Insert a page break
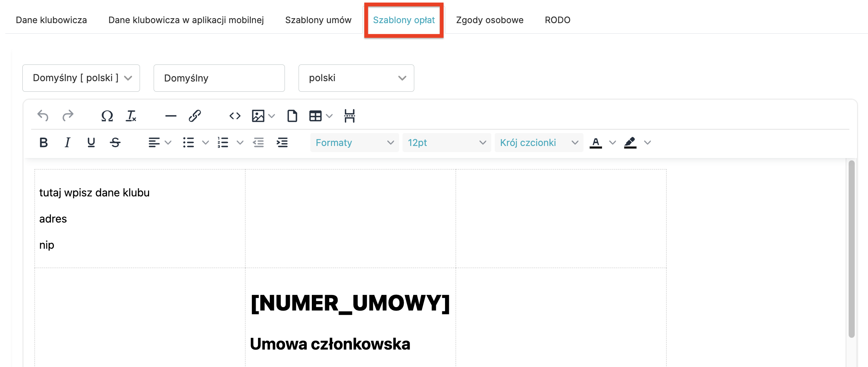Image resolution: width=868 pixels, height=367 pixels. (x=349, y=116)
